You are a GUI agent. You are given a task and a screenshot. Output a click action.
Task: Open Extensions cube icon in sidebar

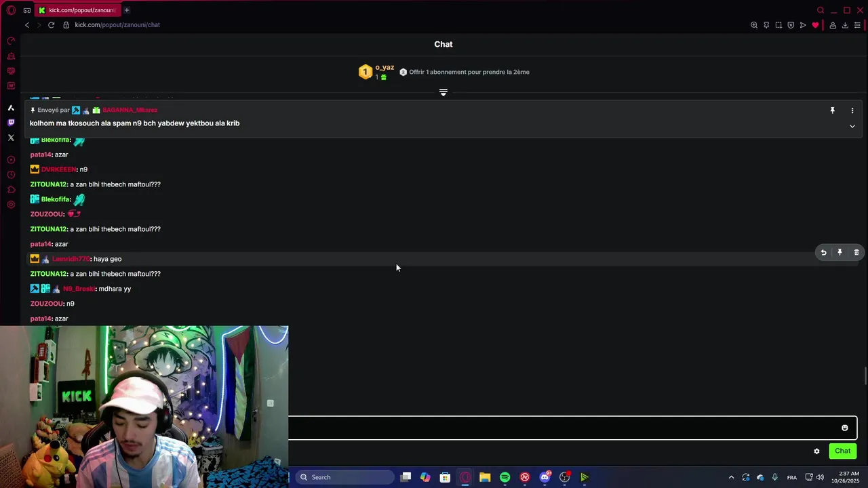click(x=11, y=190)
